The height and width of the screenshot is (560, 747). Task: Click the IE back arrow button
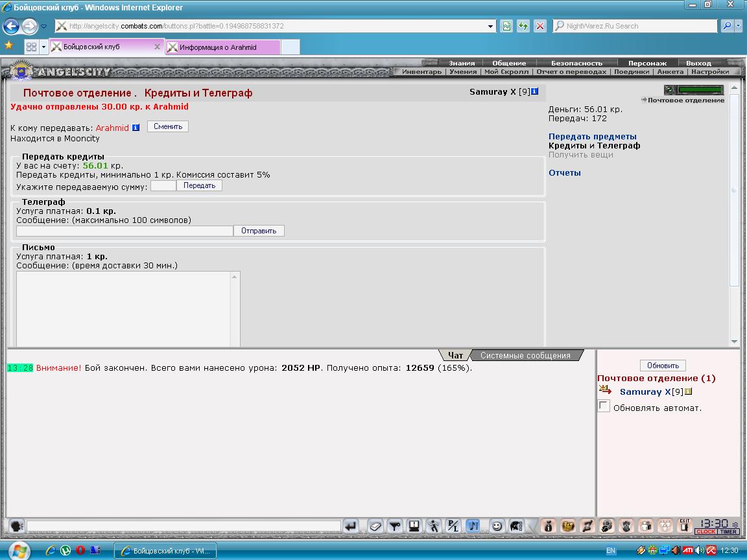coord(12,26)
